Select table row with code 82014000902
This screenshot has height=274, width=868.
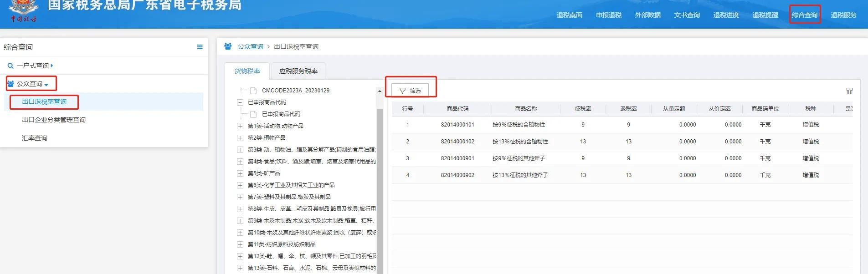(457, 175)
